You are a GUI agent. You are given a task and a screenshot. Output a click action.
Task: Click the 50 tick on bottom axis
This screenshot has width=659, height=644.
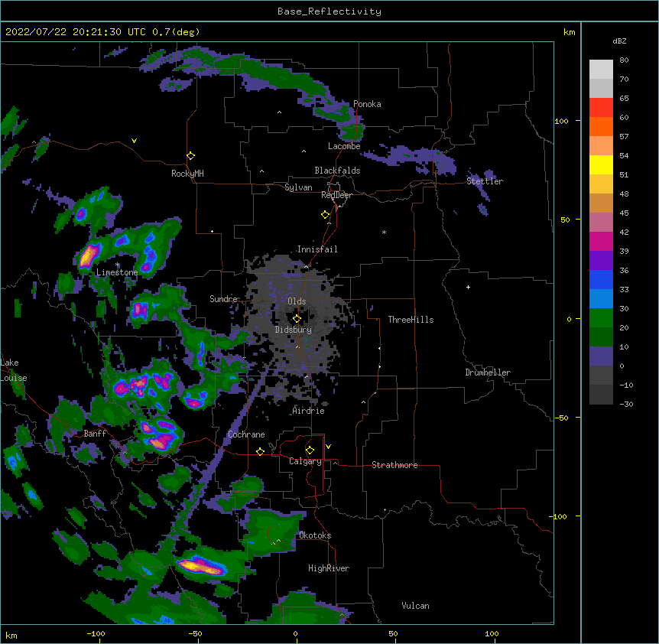[x=394, y=633]
